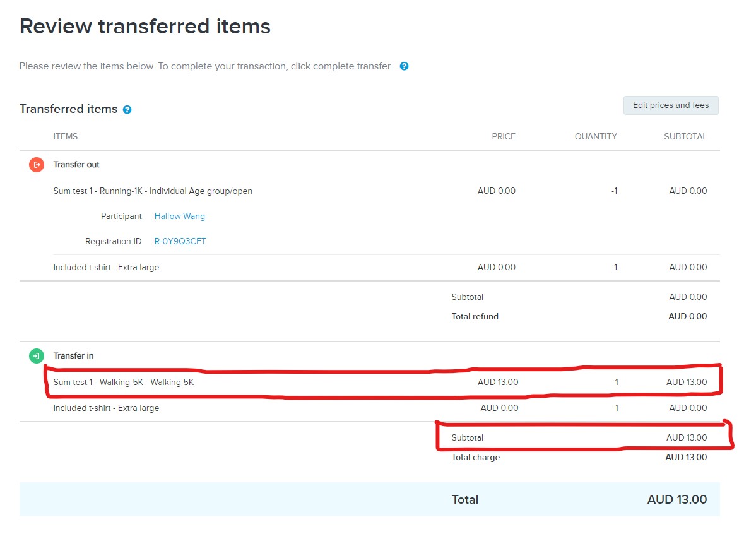Click the Total refund label

pos(475,317)
